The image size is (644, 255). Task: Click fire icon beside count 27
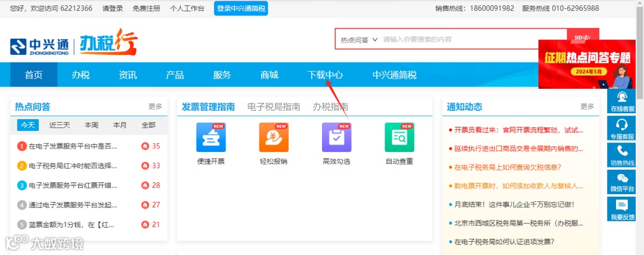[x=145, y=205]
